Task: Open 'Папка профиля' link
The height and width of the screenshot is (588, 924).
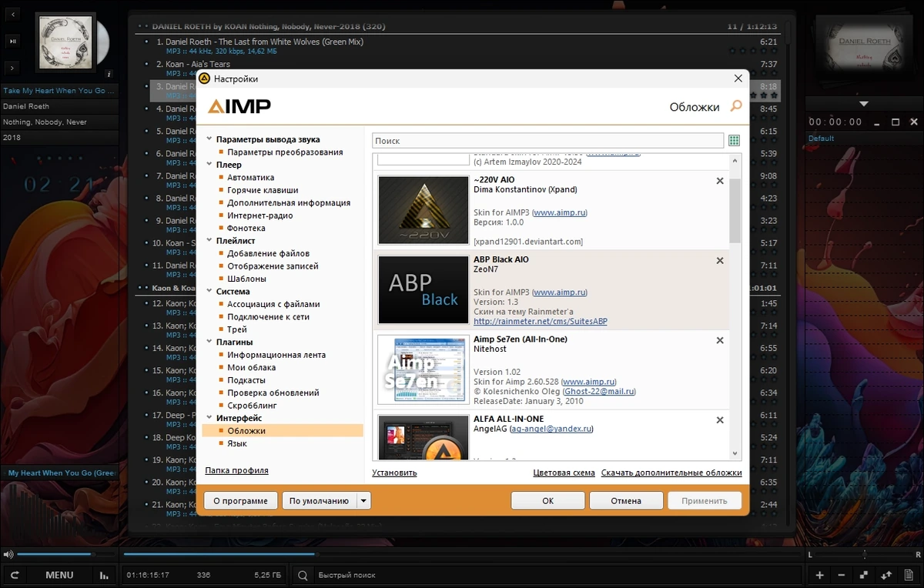Action: pyautogui.click(x=236, y=470)
